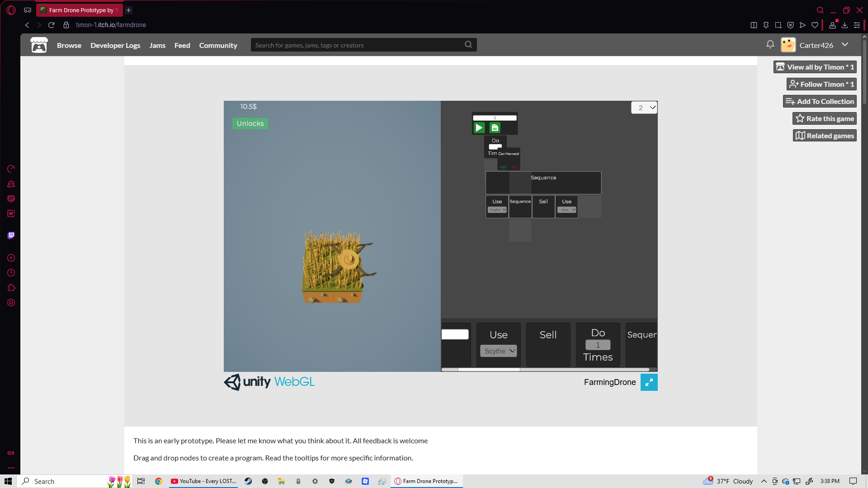Click the search magnifier icon in itch.io search bar

click(x=468, y=44)
